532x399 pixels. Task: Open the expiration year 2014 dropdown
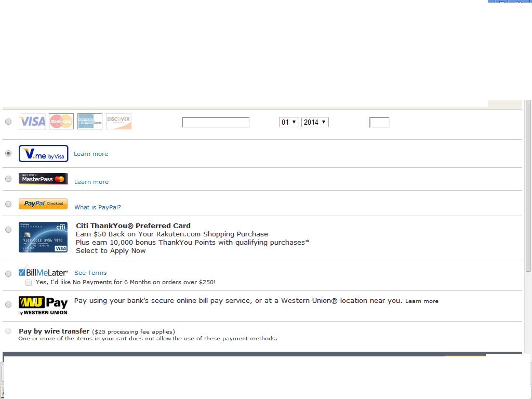[315, 122]
